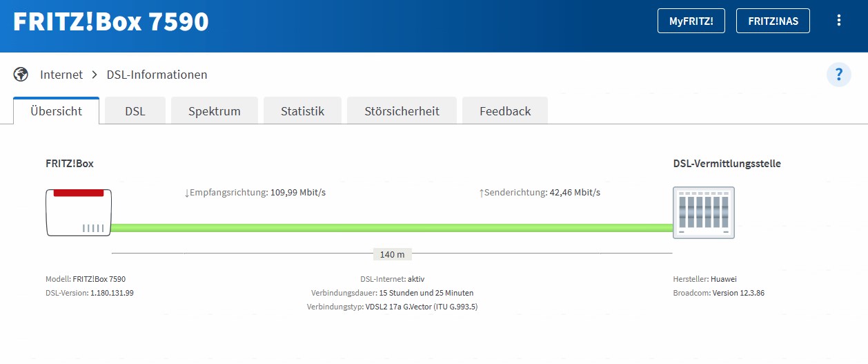The width and height of the screenshot is (868, 364).
Task: Click Modell: FRITZ!Box 7590 text
Action: coord(86,279)
